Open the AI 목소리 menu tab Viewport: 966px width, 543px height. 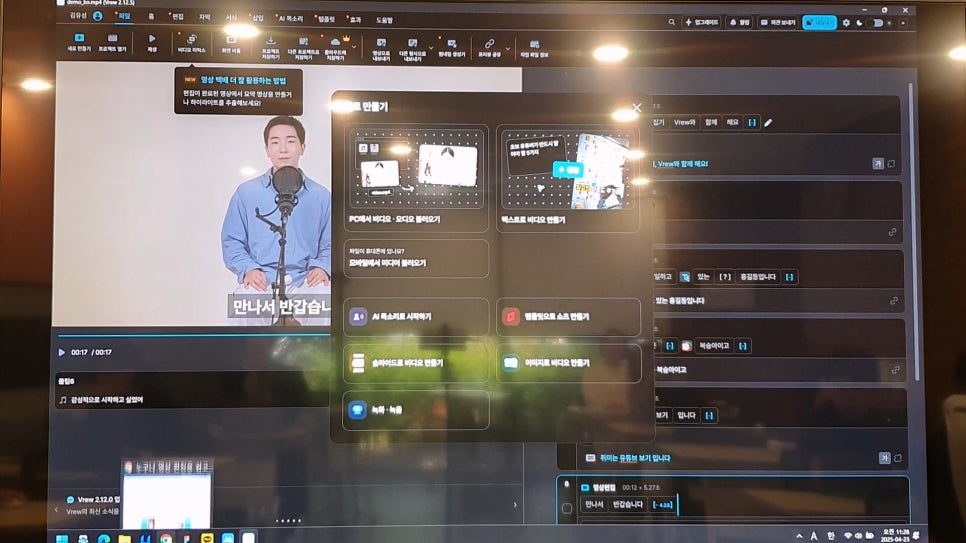pos(291,18)
